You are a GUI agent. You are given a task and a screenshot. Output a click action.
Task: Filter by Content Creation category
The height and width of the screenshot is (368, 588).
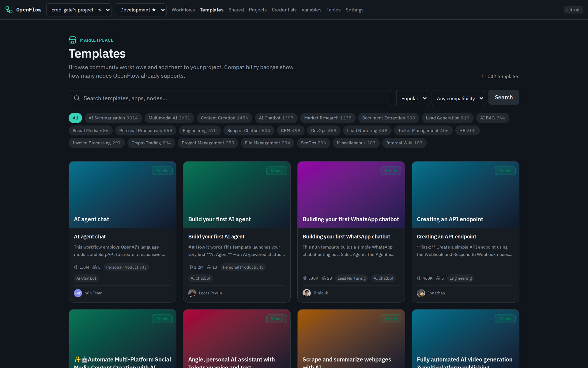224,118
